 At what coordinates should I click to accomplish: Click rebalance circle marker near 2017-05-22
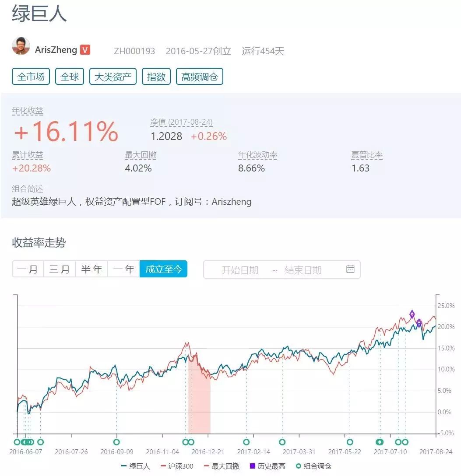350,442
